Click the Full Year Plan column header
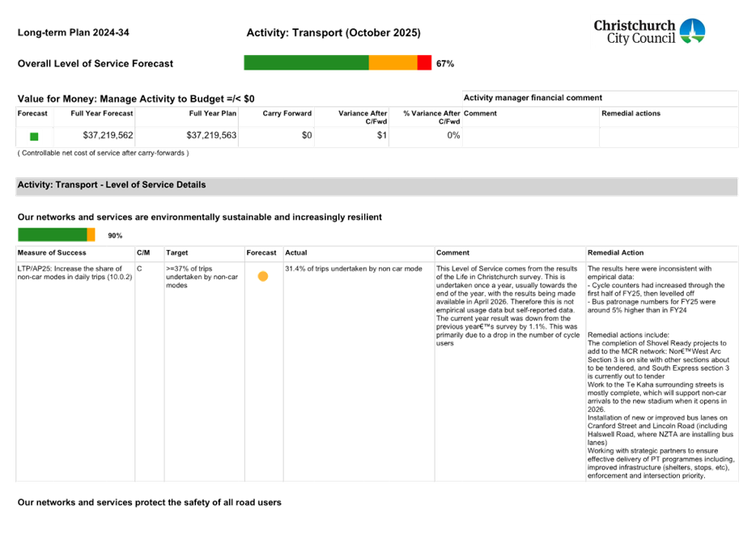Viewport: 756px width, 535px height. tap(212, 114)
